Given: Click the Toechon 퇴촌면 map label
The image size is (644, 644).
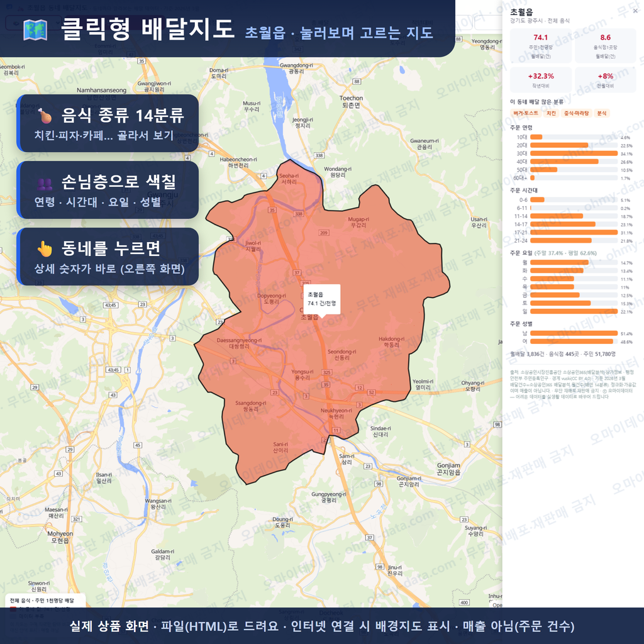Looking at the screenshot, I should pos(351,101).
